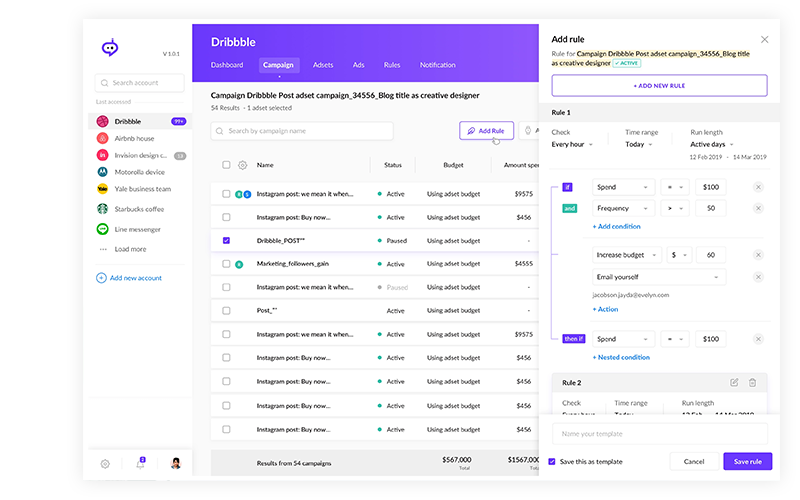Open sidebar settings gear icon
Viewport: 800px width, 500px height.
click(105, 464)
